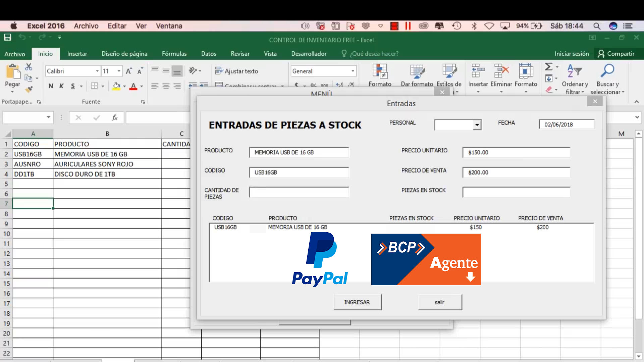
Task: Click Formato condicional icon
Action: click(380, 71)
